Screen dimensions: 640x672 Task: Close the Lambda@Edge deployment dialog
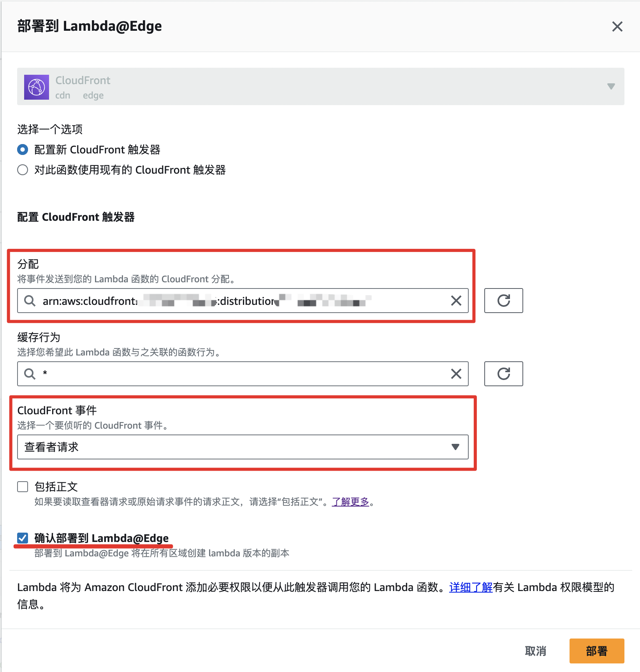pos(617,26)
